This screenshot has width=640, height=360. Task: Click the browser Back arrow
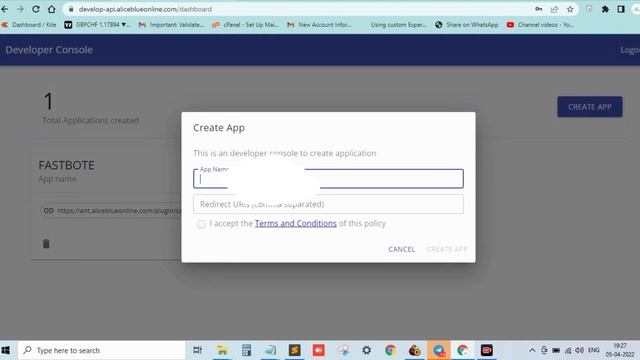coord(4,9)
